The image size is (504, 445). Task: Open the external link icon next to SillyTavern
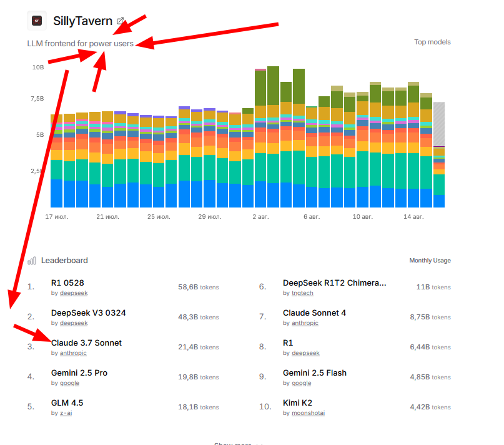[x=120, y=21]
